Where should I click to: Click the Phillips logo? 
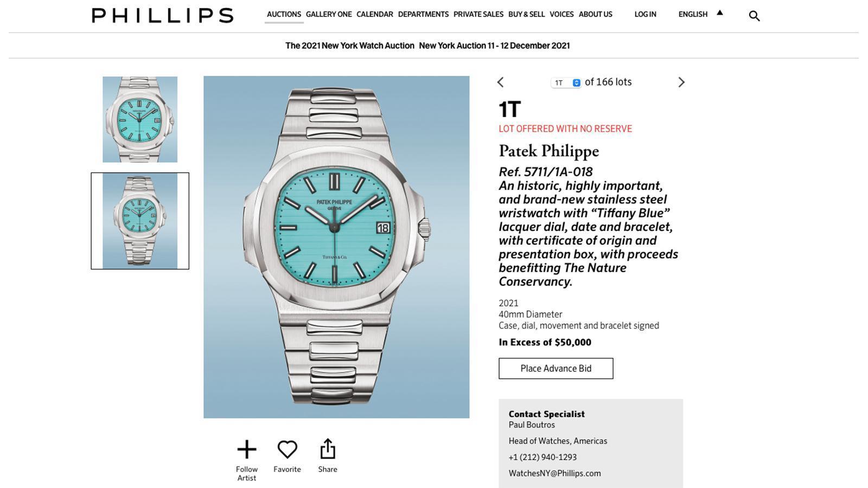pyautogui.click(x=163, y=15)
